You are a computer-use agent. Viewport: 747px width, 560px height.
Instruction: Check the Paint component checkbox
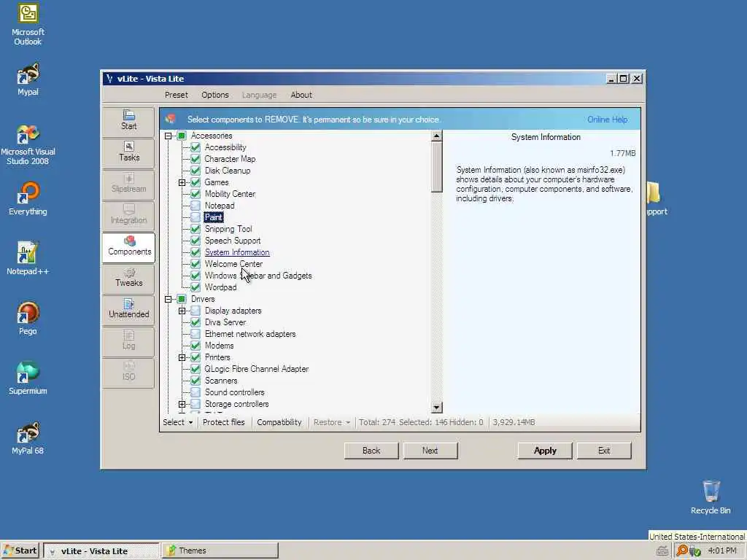(x=196, y=217)
